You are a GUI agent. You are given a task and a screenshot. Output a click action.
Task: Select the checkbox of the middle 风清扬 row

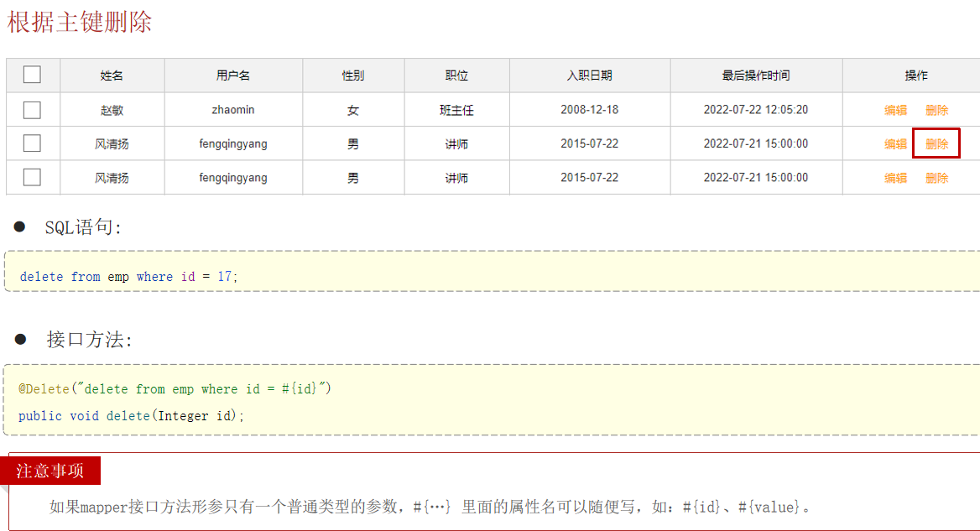32,143
